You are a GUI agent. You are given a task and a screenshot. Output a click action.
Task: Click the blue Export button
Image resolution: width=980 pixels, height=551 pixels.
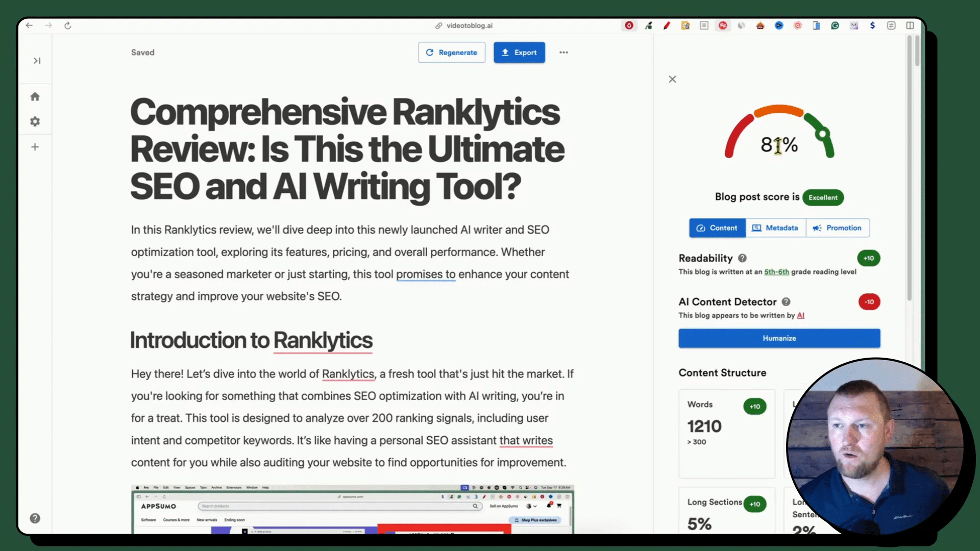(x=519, y=53)
